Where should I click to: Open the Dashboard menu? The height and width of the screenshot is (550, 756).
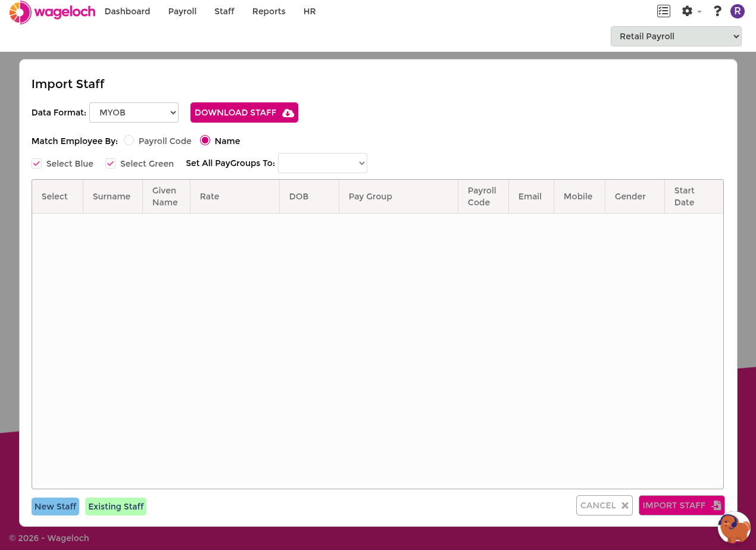(127, 11)
